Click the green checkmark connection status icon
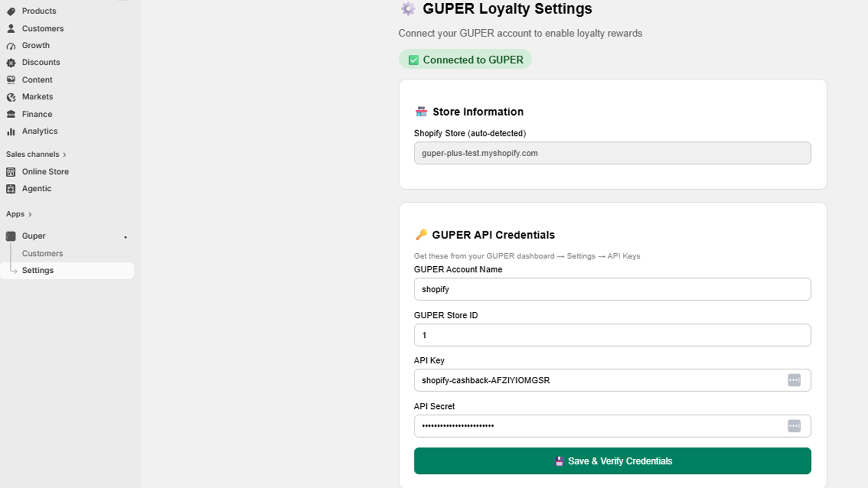This screenshot has height=488, width=868. (413, 60)
